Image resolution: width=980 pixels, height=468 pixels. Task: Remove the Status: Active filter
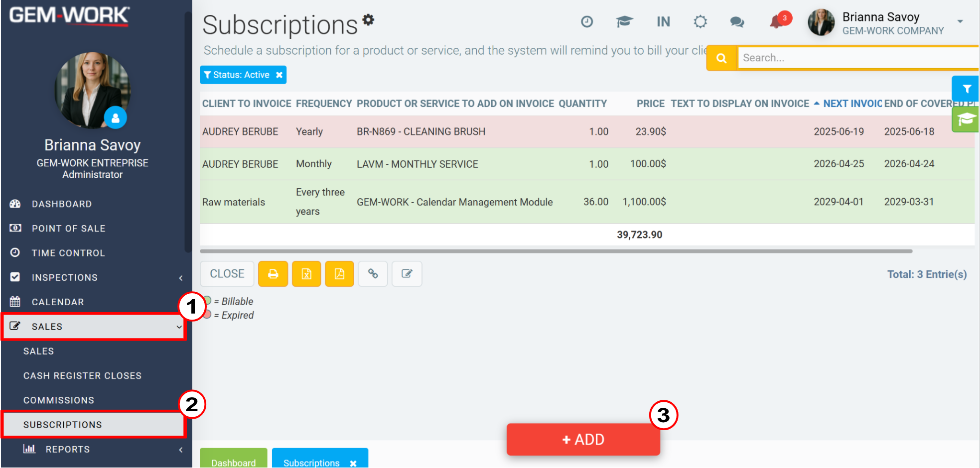[x=280, y=75]
